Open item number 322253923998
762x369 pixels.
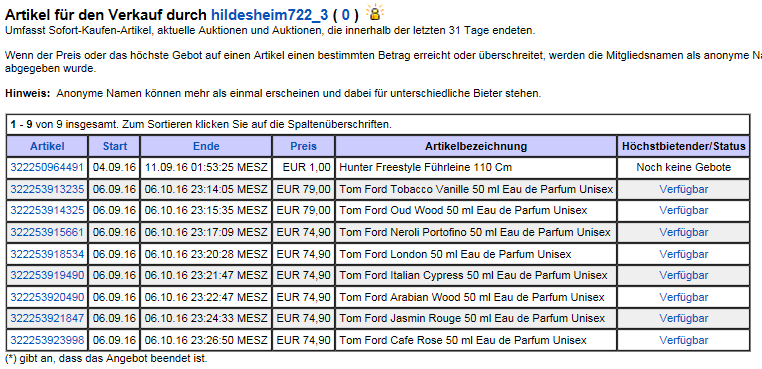(x=47, y=340)
